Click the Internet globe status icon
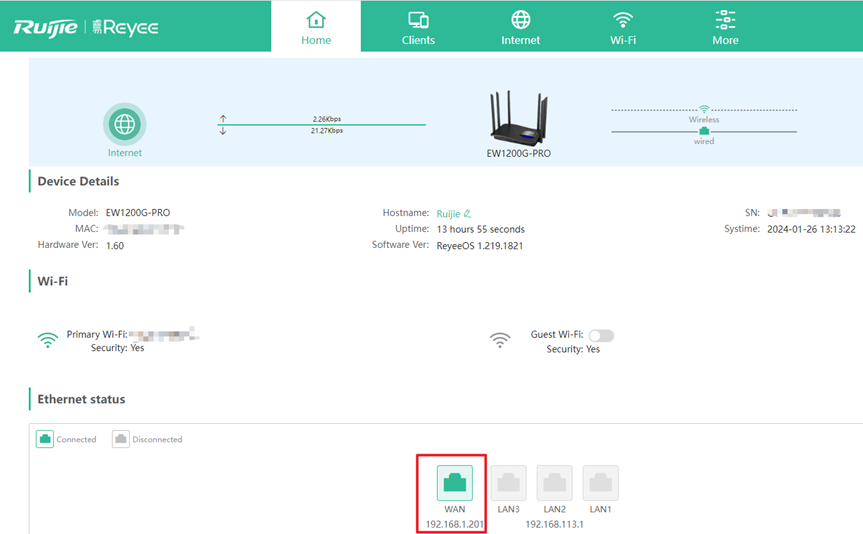This screenshot has height=534, width=863. click(x=124, y=124)
